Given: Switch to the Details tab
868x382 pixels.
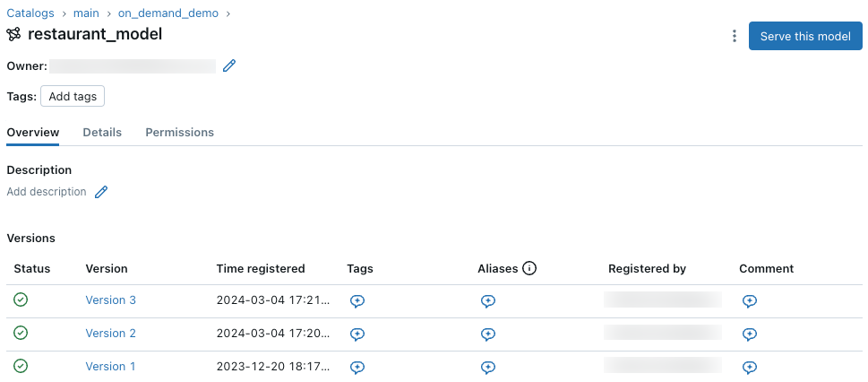Looking at the screenshot, I should [102, 132].
